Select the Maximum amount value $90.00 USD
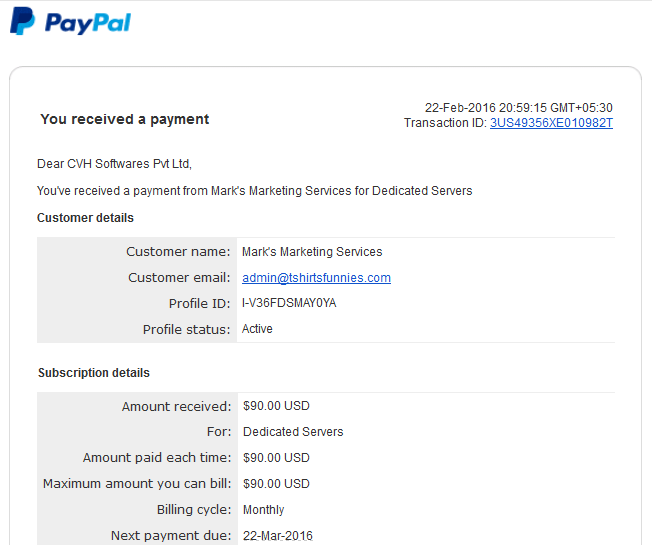 click(x=276, y=484)
